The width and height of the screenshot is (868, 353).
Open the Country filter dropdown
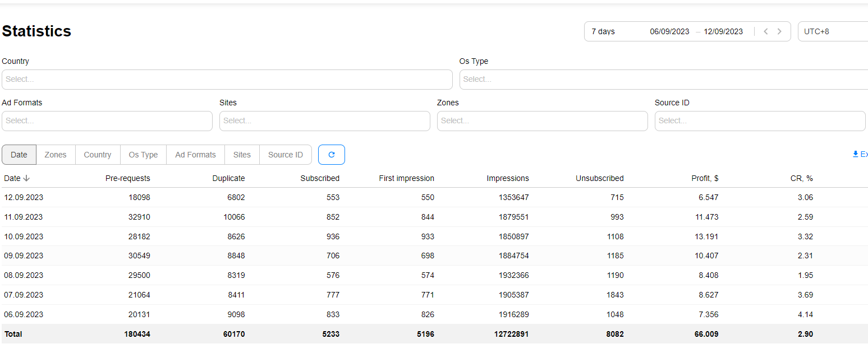227,80
